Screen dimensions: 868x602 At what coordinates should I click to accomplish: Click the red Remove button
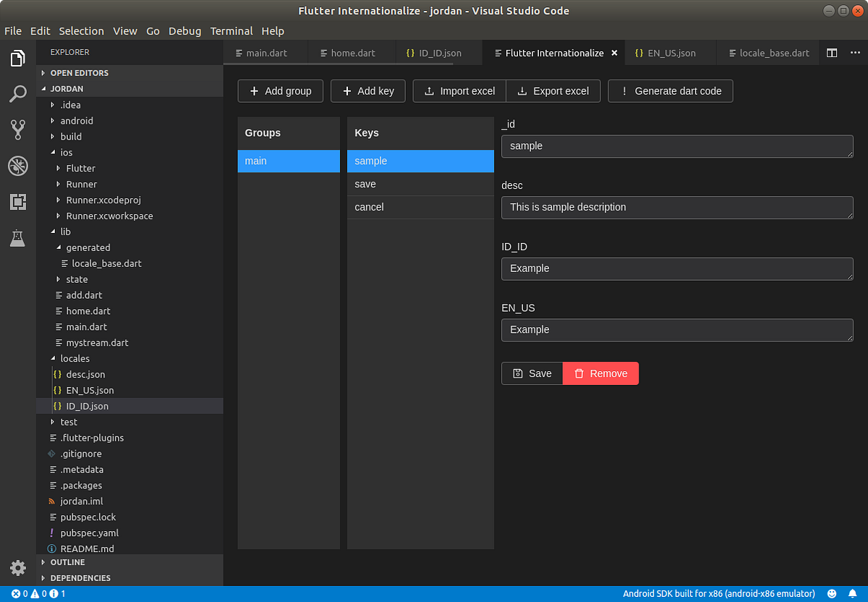600,373
